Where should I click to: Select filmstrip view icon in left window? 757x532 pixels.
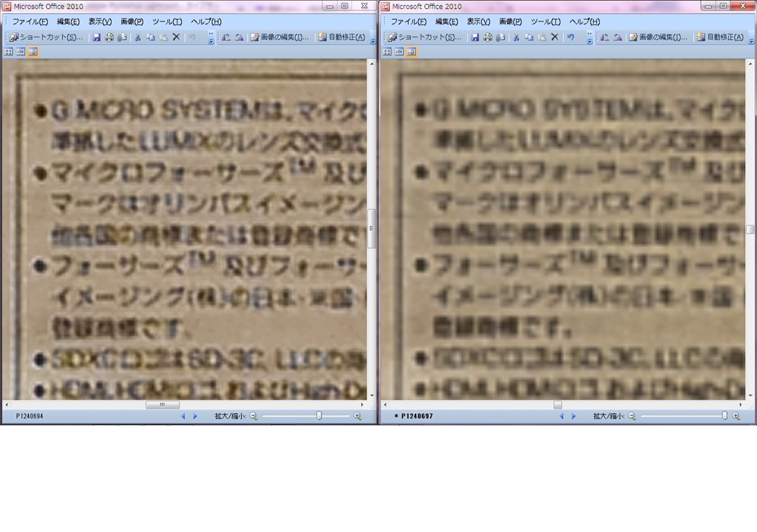[x=21, y=52]
